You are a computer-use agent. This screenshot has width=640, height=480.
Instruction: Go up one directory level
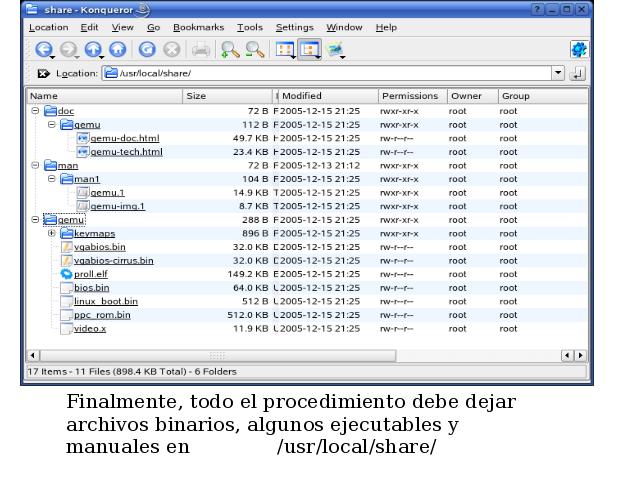pos(93,49)
